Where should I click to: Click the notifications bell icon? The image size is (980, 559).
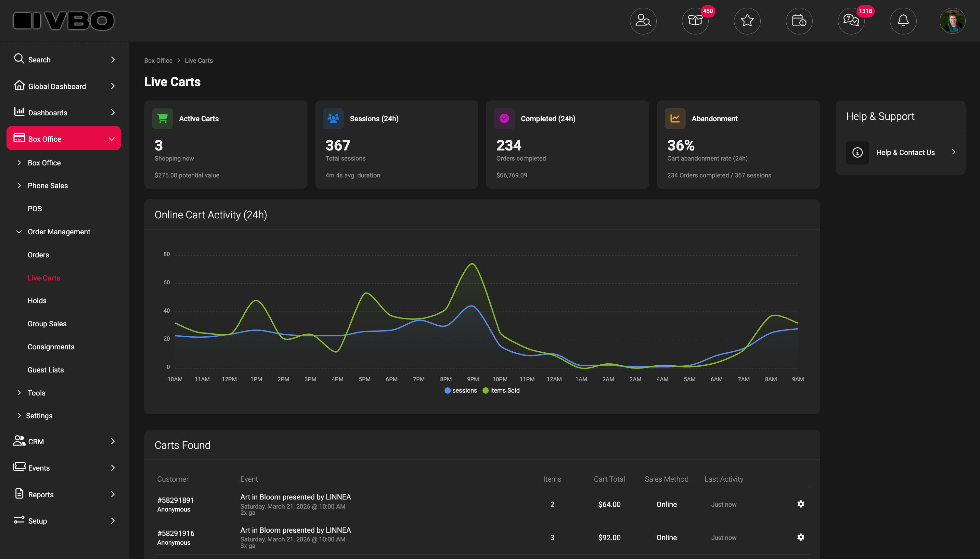(x=903, y=21)
